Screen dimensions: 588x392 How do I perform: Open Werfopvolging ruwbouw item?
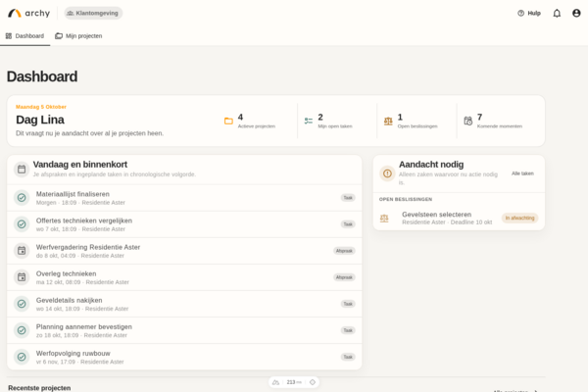[x=184, y=357]
